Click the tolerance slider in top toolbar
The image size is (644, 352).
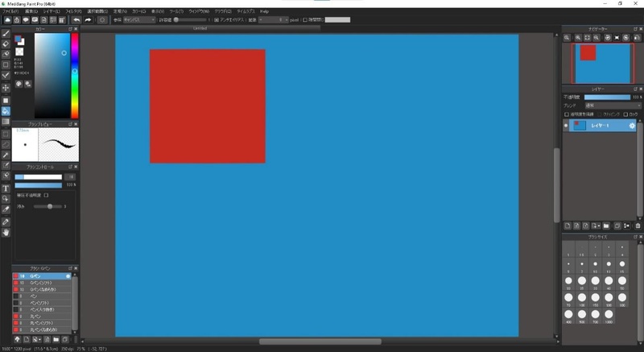point(190,19)
